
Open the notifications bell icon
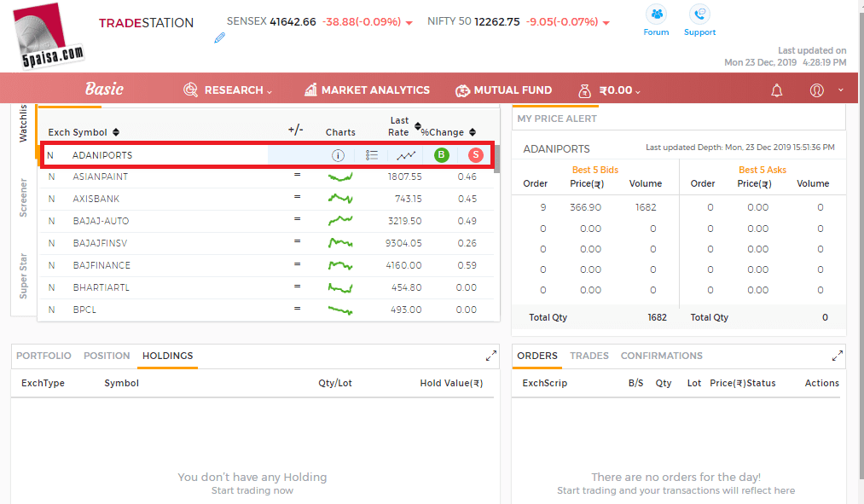[x=776, y=90]
